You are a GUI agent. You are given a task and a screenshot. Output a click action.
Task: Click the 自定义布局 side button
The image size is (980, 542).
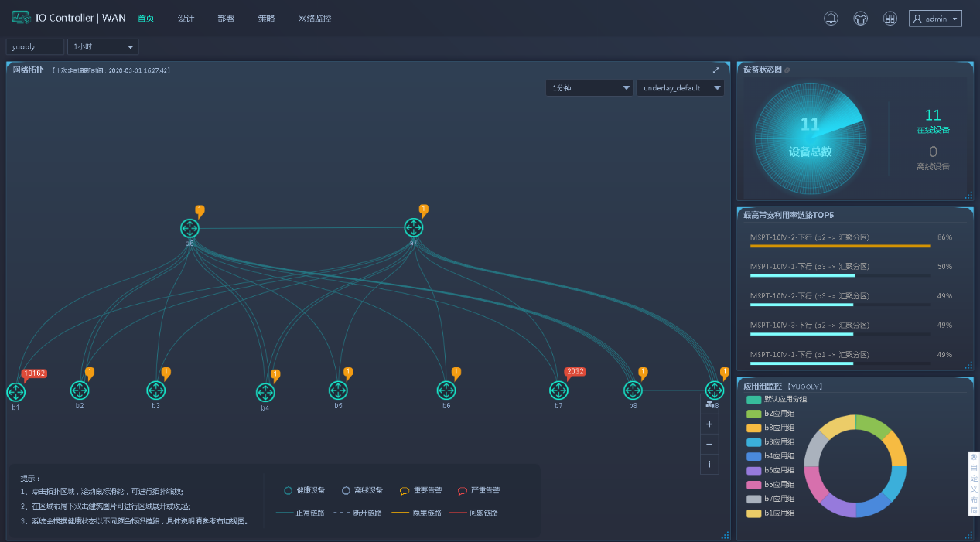coord(974,484)
